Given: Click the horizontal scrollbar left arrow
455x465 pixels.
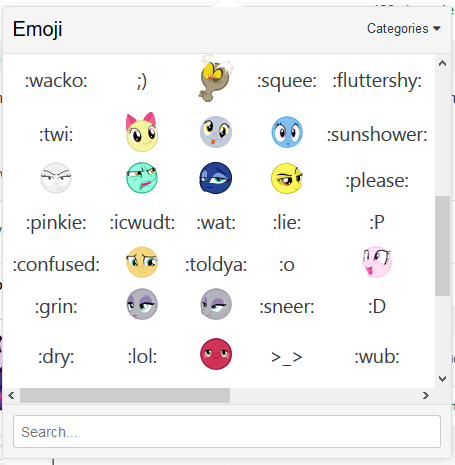Looking at the screenshot, I should pyautogui.click(x=11, y=395).
